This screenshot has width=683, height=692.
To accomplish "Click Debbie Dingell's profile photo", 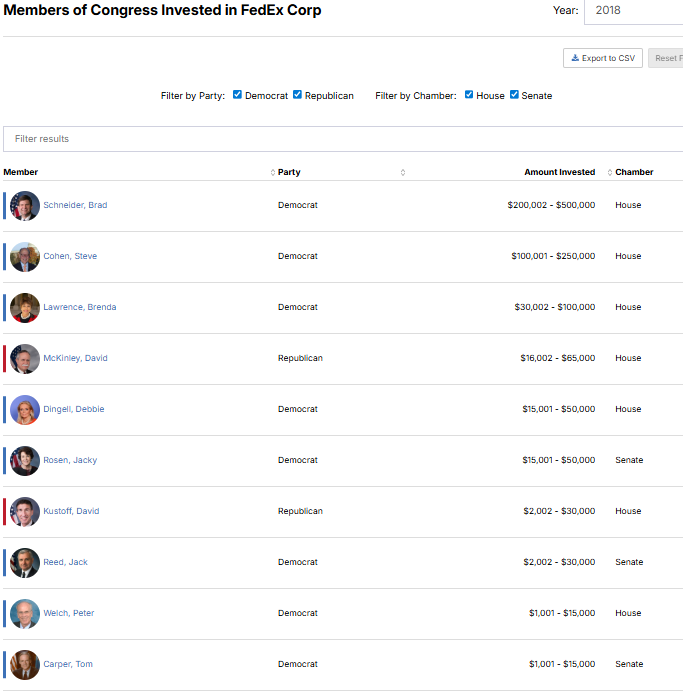I will click(x=25, y=410).
